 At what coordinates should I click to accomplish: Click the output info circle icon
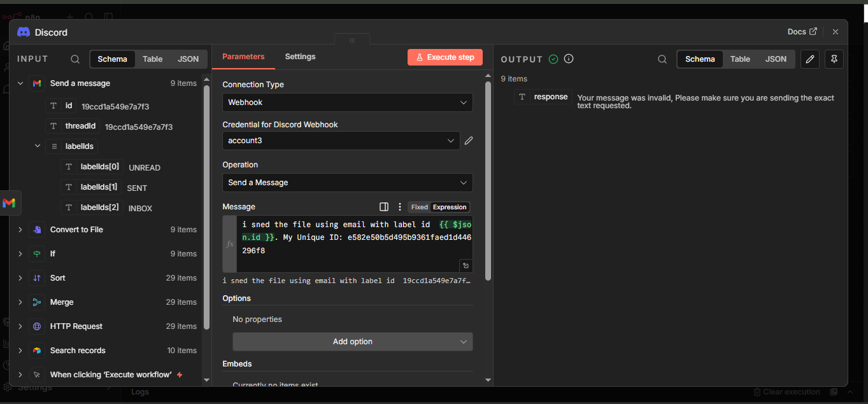tap(569, 59)
